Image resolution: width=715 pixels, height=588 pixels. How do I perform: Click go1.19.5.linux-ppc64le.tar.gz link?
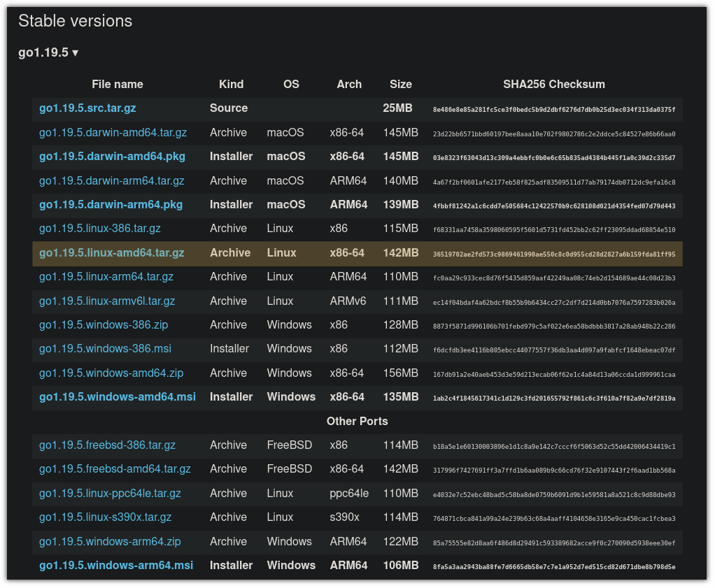point(110,494)
